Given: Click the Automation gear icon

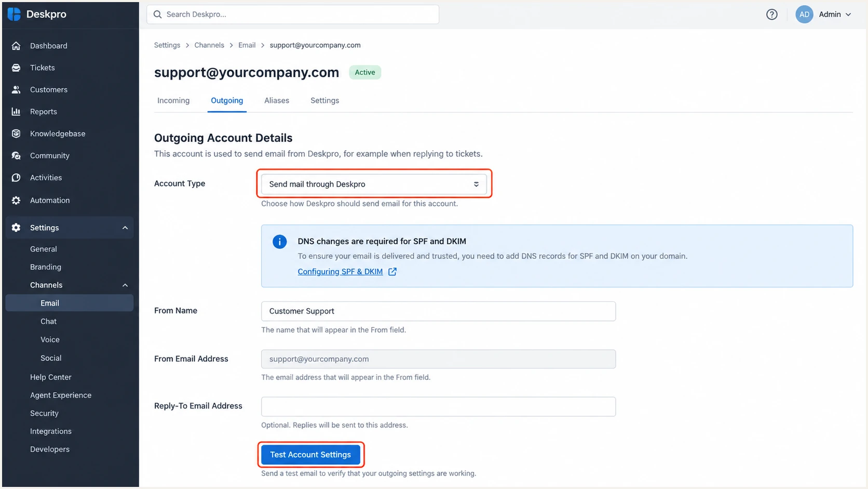Looking at the screenshot, I should pyautogui.click(x=16, y=200).
